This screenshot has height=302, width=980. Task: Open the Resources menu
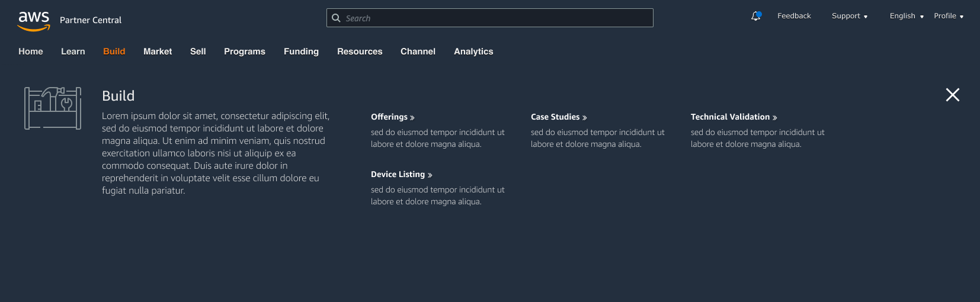click(x=360, y=52)
